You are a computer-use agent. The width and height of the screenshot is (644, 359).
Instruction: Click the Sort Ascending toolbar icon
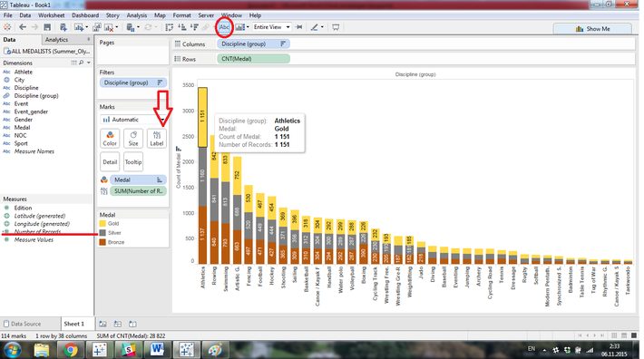tap(182, 27)
